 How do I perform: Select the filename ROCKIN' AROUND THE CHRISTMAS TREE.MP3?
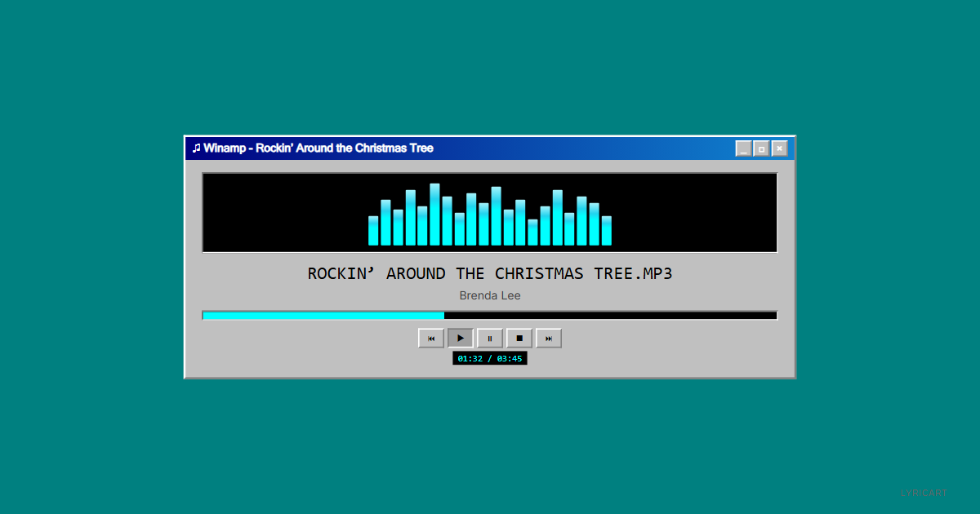490,273
